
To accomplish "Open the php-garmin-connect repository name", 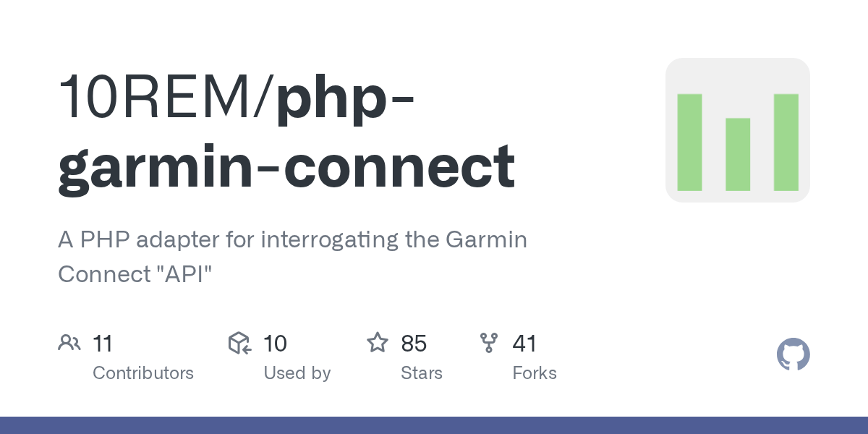I will 286,166.
